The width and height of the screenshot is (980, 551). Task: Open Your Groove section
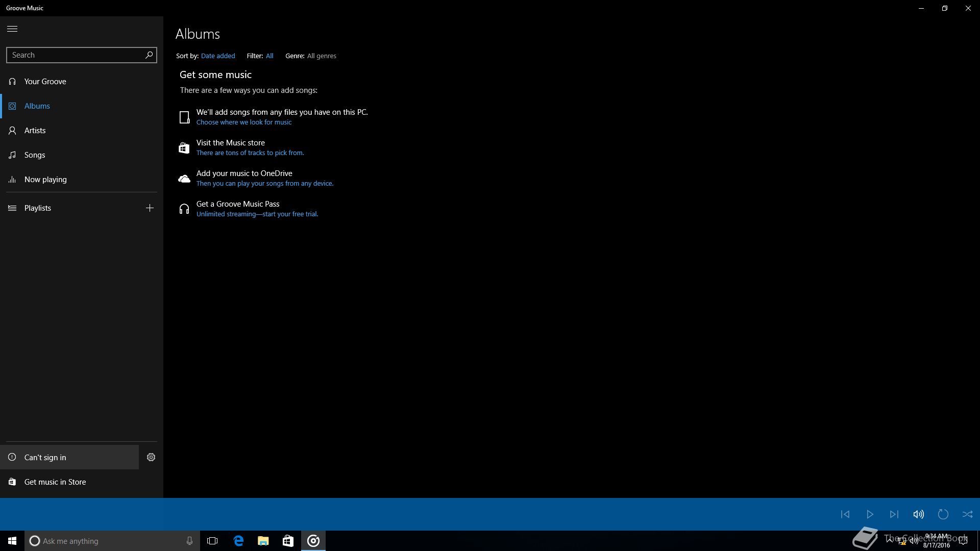[x=82, y=82]
